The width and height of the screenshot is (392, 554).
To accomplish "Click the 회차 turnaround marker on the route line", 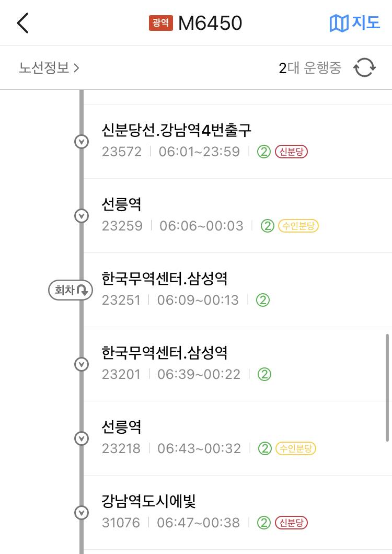I will (x=71, y=290).
